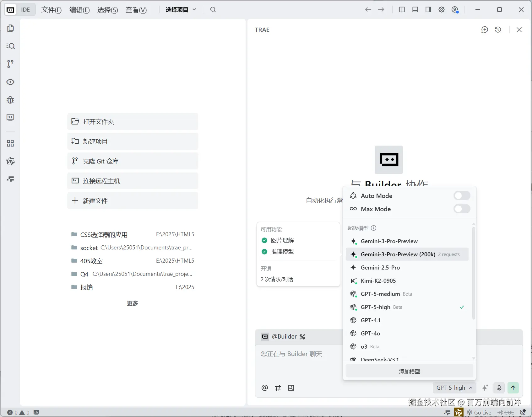The width and height of the screenshot is (532, 417).
Task: Open the Search panel in the sidebar
Action: (x=10, y=46)
